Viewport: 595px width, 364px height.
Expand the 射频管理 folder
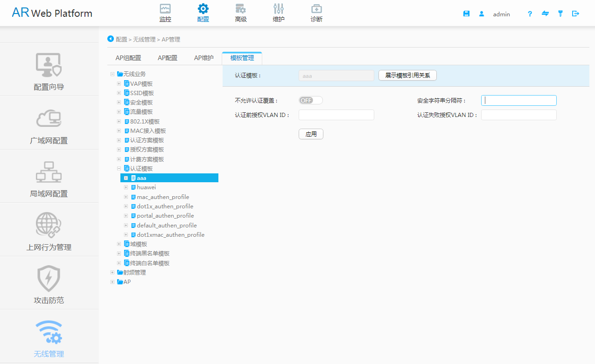click(112, 272)
